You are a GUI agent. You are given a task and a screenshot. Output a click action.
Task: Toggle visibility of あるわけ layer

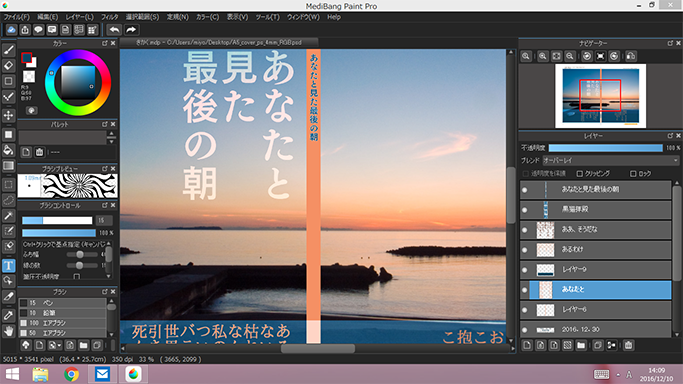click(525, 249)
